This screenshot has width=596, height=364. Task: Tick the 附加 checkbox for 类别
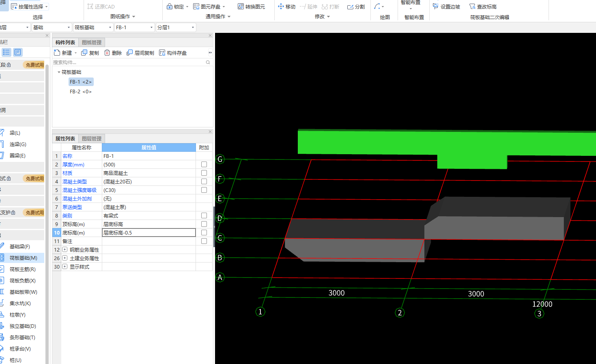pyautogui.click(x=204, y=215)
